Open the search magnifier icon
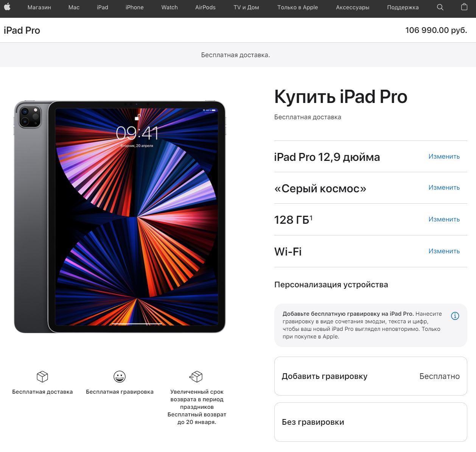This screenshot has width=476, height=452. point(440,7)
